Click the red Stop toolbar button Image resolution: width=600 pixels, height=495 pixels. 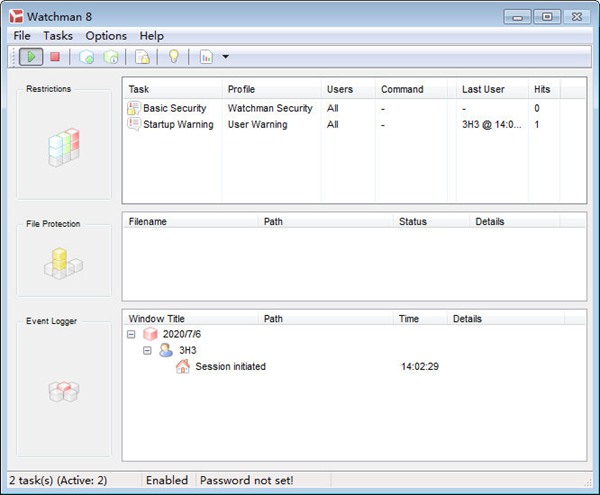tap(55, 57)
